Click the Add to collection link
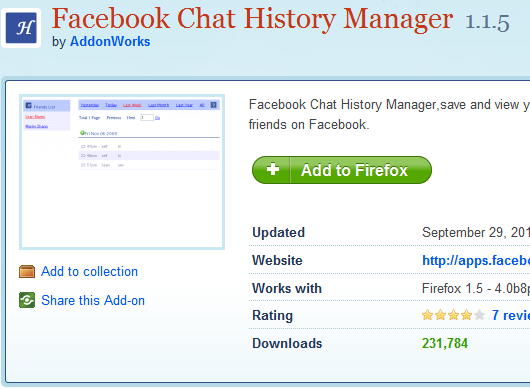This screenshot has width=530, height=389. pyautogui.click(x=90, y=272)
